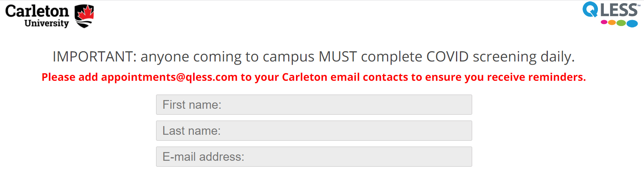This screenshot has height=171, width=644.
Task: Click the word daily ending the heading
Action: pyautogui.click(x=557, y=57)
